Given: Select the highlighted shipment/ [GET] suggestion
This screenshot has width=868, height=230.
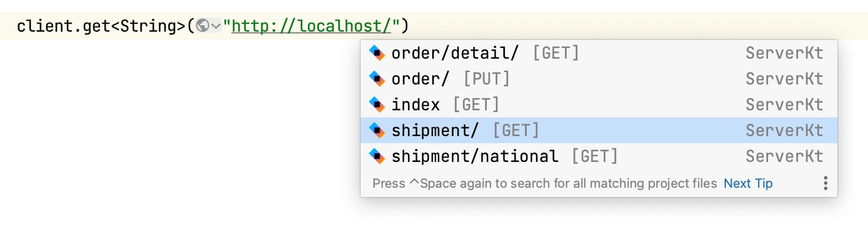Looking at the screenshot, I should [x=599, y=130].
